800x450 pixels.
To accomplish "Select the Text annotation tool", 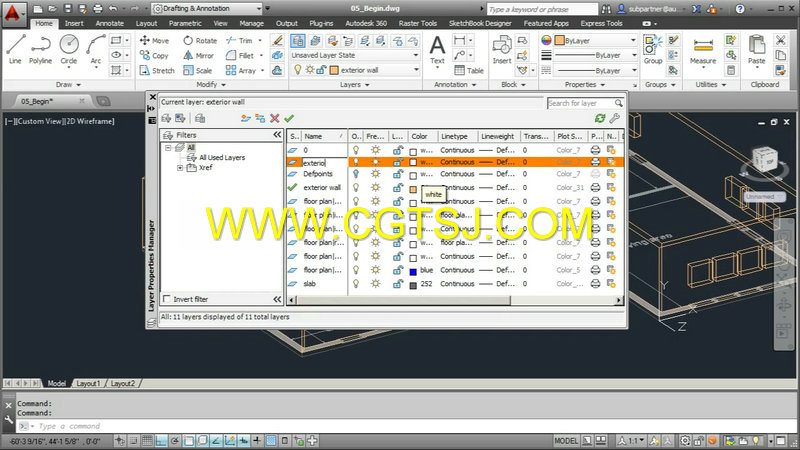I will coord(437,50).
